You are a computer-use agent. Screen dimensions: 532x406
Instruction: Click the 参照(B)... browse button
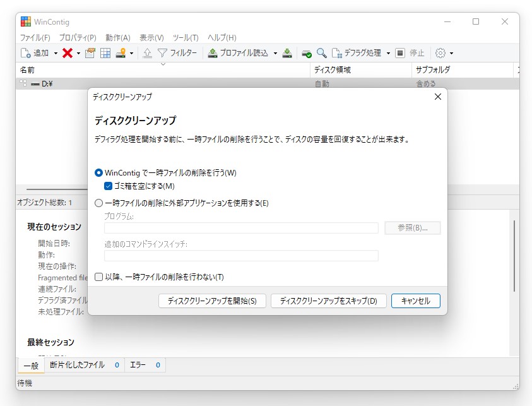[x=413, y=228]
